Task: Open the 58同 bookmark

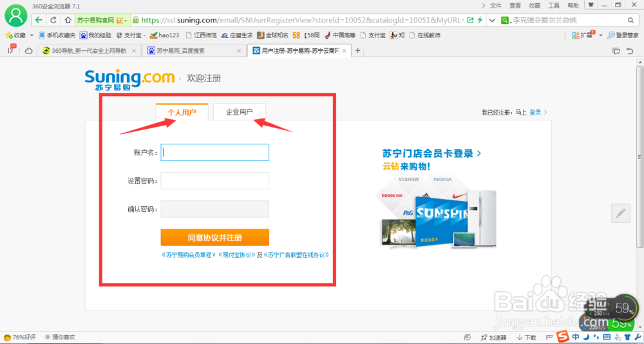Action: 306,35
